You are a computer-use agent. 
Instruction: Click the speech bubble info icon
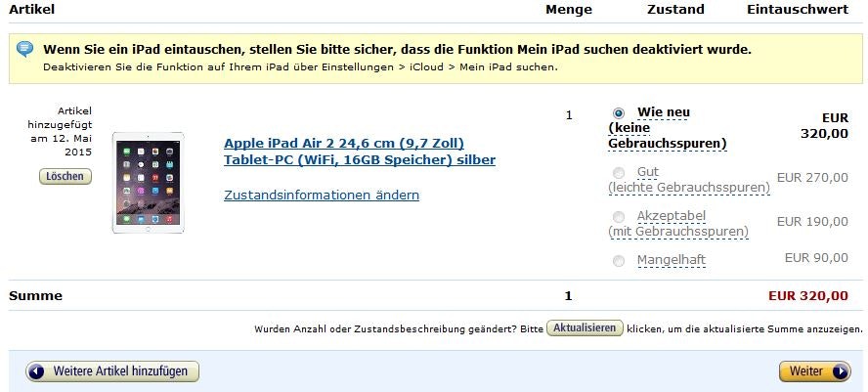click(x=24, y=49)
